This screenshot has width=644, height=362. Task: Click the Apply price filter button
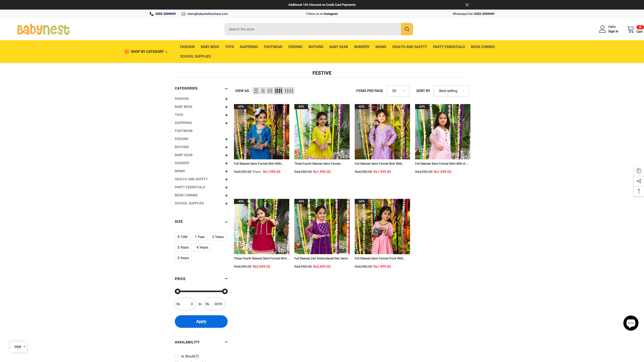tap(201, 322)
